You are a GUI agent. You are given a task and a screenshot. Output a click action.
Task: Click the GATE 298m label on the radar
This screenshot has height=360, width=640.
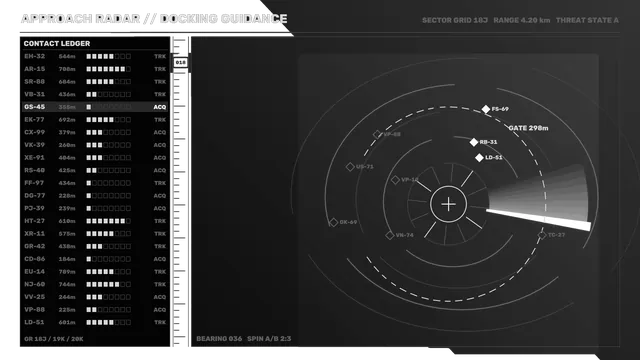[528, 128]
